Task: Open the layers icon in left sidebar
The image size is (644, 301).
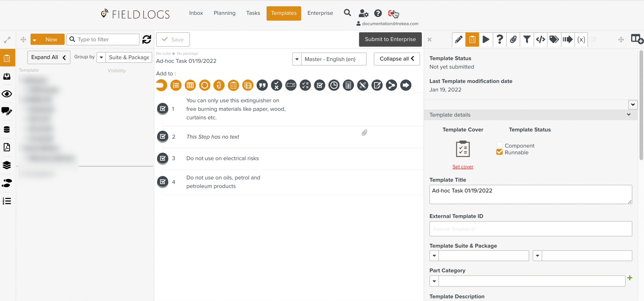Action: 7,165
